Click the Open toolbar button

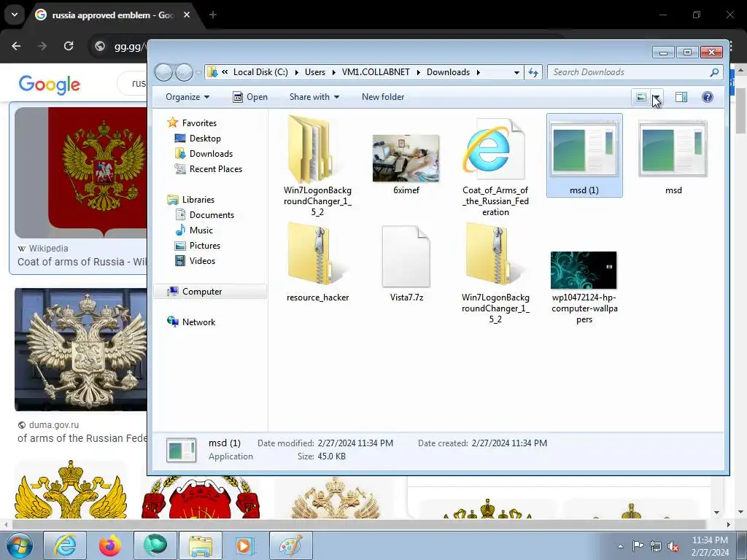250,97
